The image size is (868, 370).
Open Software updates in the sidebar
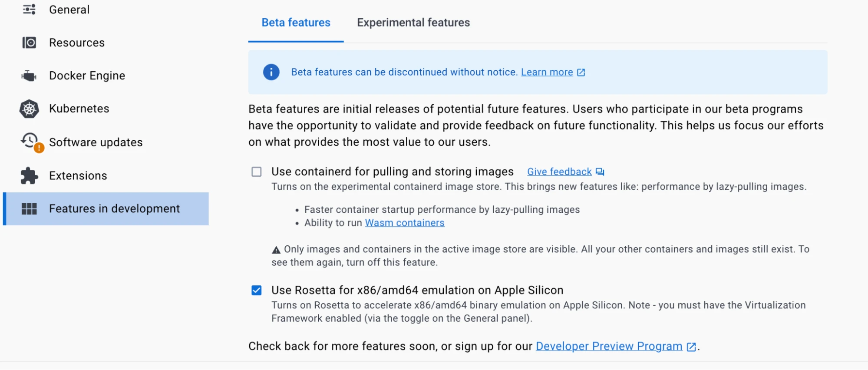coord(96,142)
